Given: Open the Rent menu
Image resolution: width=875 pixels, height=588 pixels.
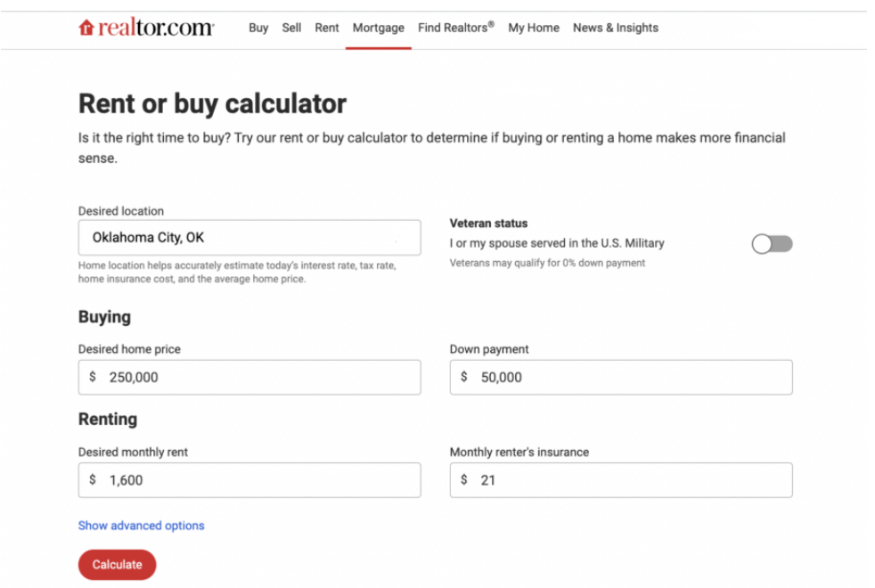Looking at the screenshot, I should [326, 28].
